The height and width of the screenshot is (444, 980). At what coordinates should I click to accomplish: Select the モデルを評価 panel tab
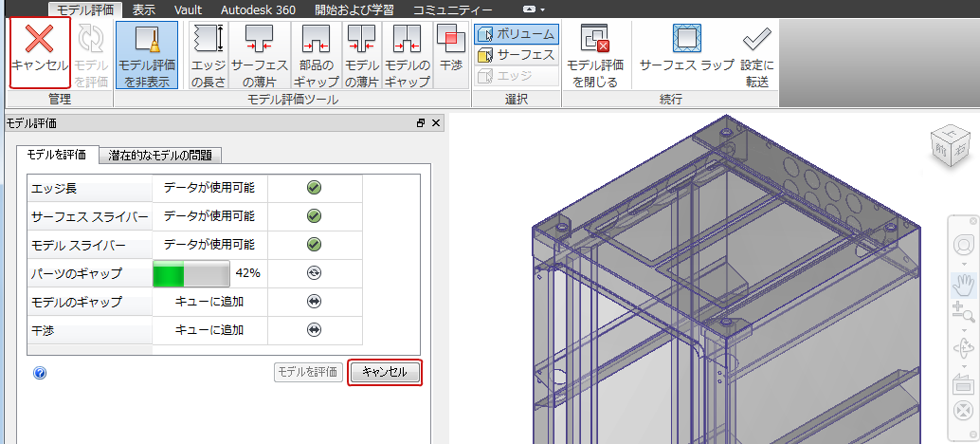tap(58, 154)
